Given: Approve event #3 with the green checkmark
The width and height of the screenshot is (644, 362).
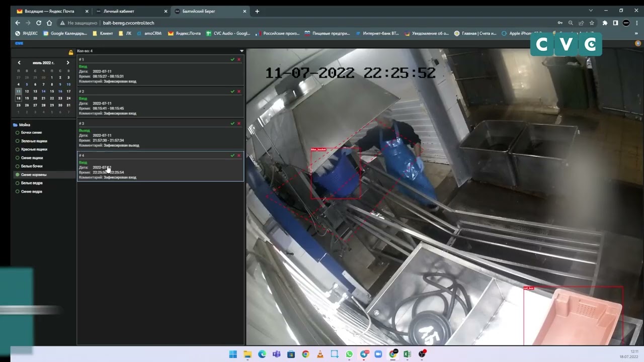Looking at the screenshot, I should (x=232, y=123).
